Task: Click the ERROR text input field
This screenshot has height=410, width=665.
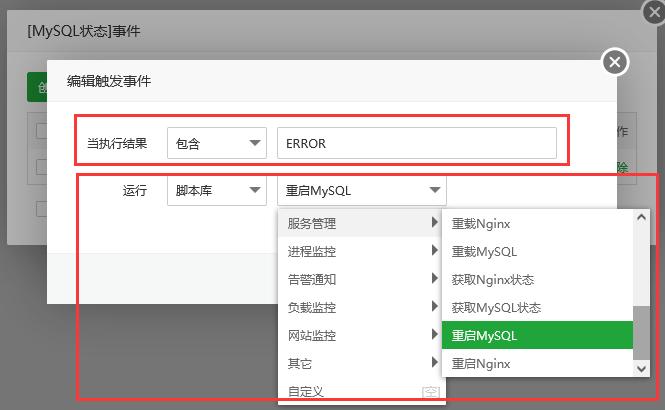Action: (x=416, y=143)
